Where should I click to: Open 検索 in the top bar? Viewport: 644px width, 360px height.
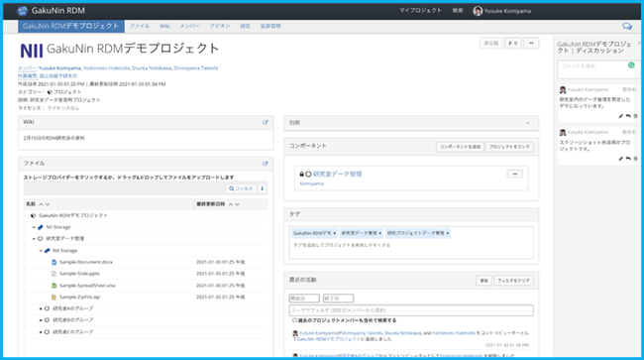point(458,11)
